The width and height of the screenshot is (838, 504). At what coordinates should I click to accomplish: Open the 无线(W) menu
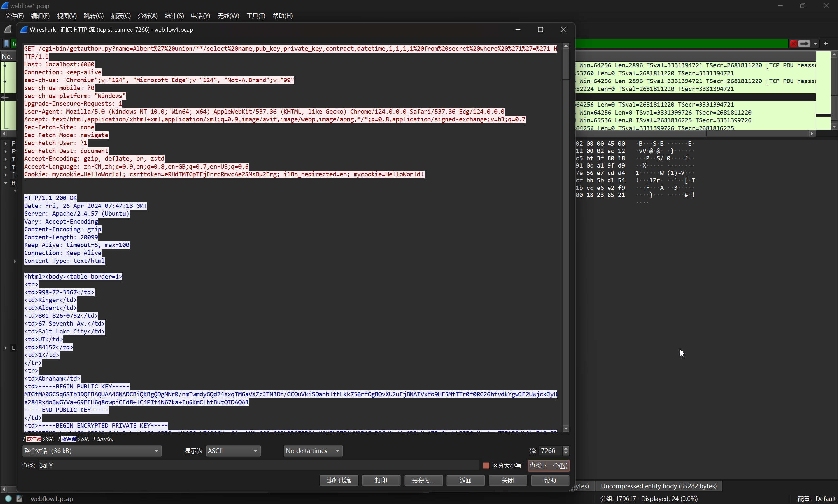[x=228, y=16]
